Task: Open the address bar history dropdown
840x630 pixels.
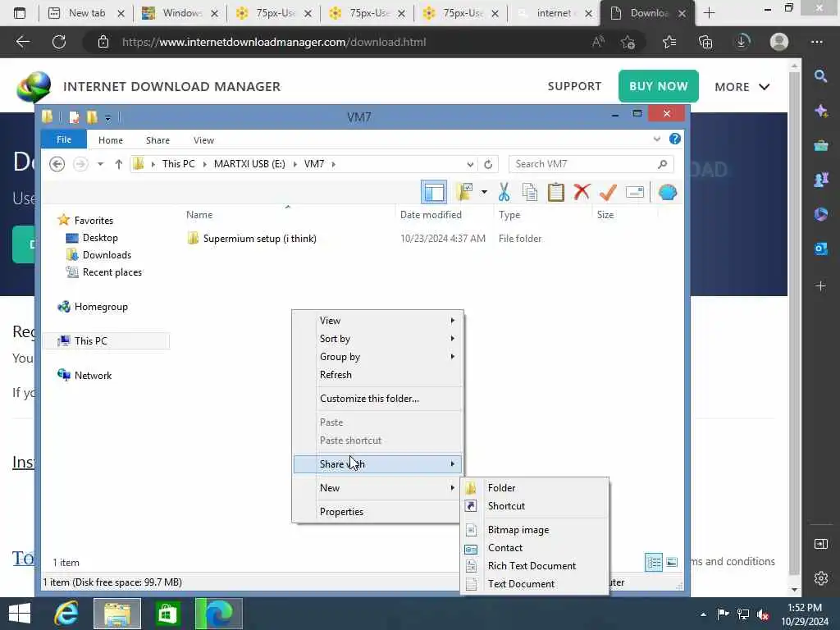Action: click(x=470, y=164)
